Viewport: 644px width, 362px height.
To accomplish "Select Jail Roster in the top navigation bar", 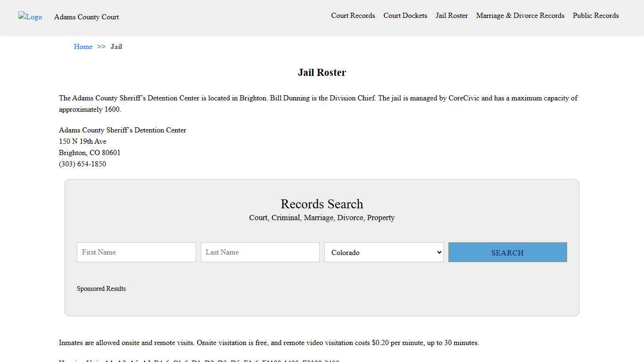I will (451, 16).
